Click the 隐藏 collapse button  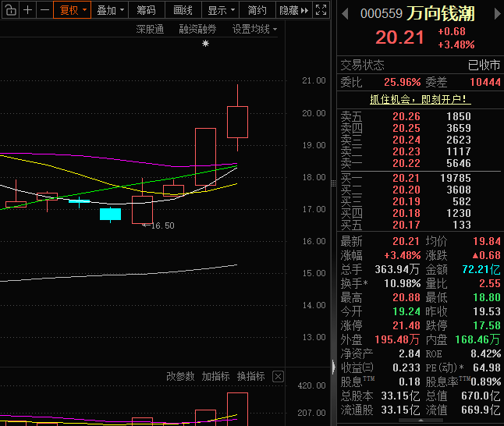tap(294, 10)
